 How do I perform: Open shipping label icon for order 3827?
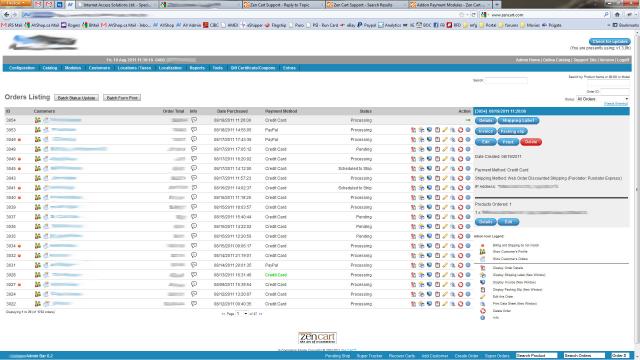click(x=421, y=284)
